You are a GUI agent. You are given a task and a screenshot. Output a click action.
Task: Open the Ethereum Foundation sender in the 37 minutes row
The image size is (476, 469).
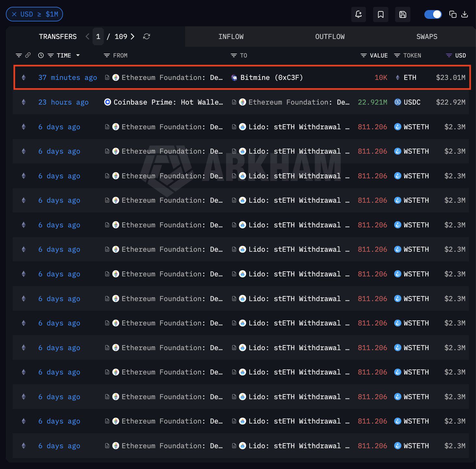(172, 78)
